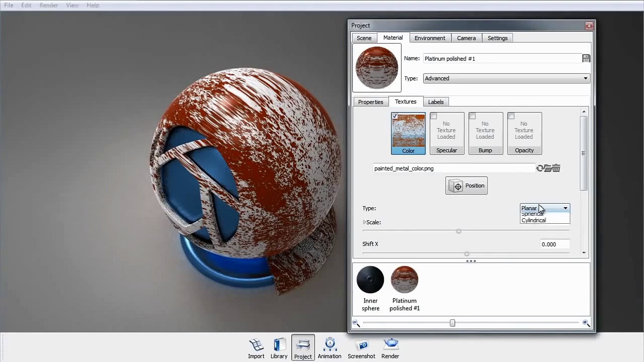Browse for a texture file folder icon

[548, 168]
